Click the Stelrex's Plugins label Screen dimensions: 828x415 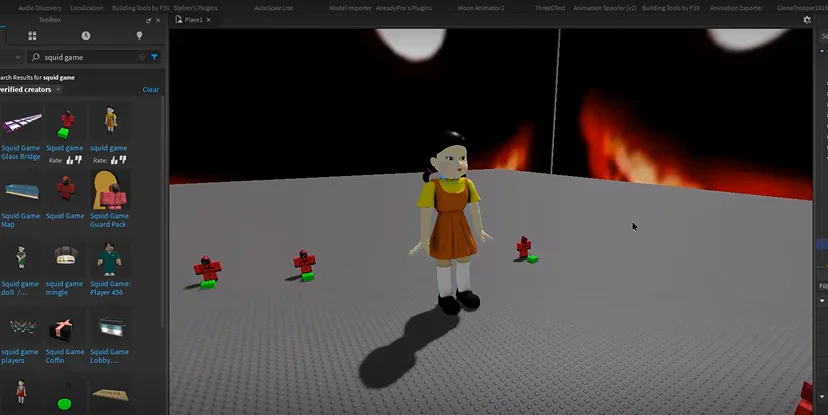point(195,8)
